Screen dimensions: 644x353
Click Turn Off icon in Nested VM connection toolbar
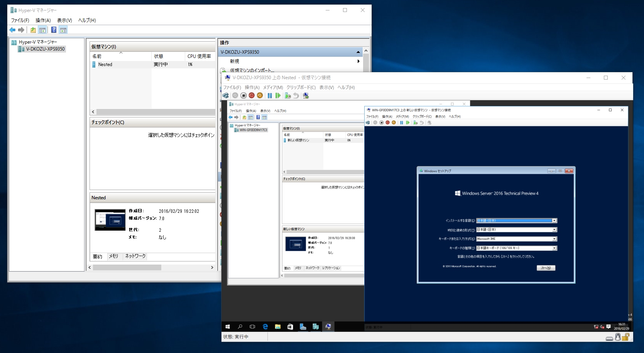[x=243, y=95]
